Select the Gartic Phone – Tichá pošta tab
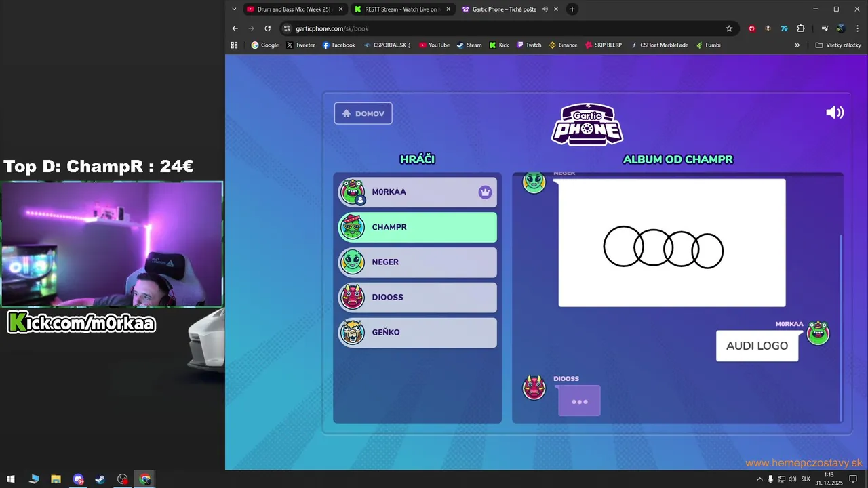This screenshot has height=488, width=868. [505, 9]
